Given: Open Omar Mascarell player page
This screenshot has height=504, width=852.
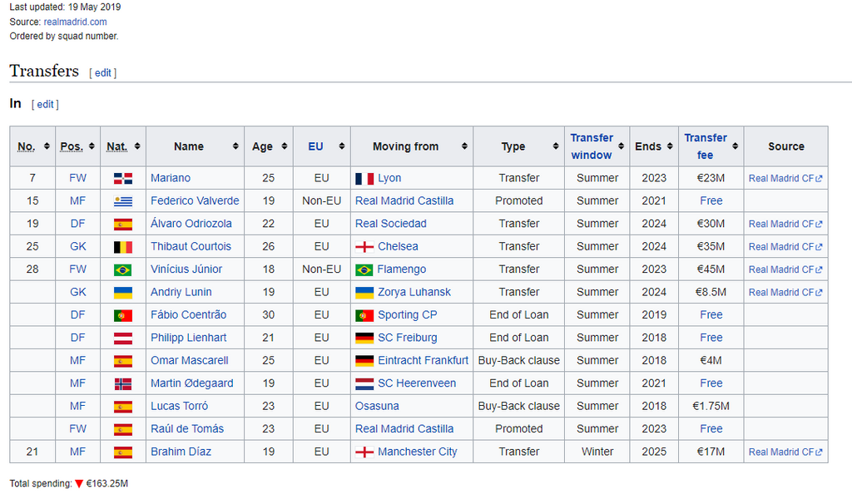Looking at the screenshot, I should pos(189,361).
